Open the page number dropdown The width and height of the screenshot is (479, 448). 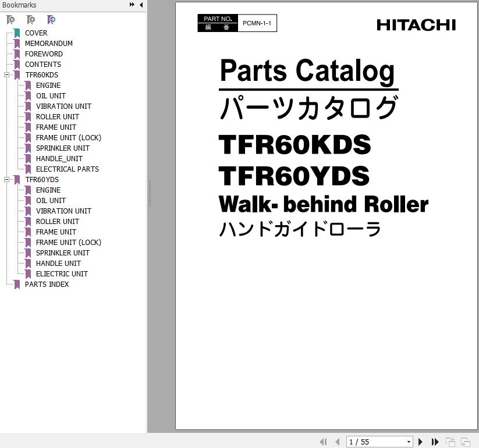[x=409, y=442]
